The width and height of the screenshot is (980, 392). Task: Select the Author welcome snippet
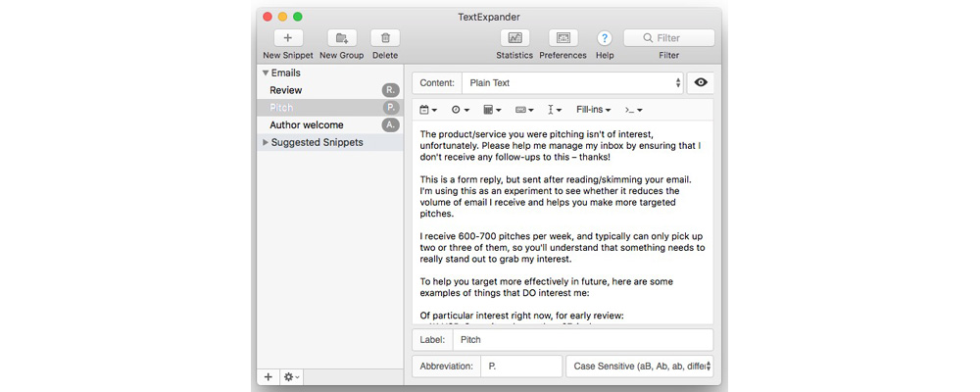307,125
